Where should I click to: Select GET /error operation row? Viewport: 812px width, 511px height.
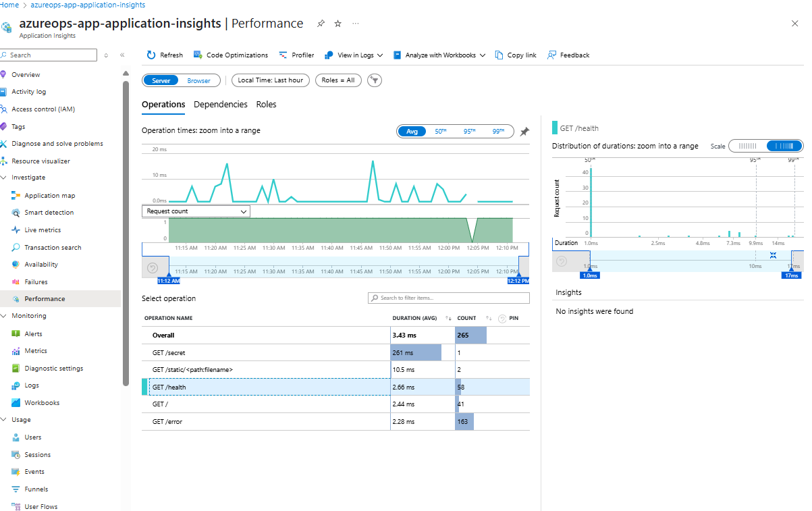335,421
